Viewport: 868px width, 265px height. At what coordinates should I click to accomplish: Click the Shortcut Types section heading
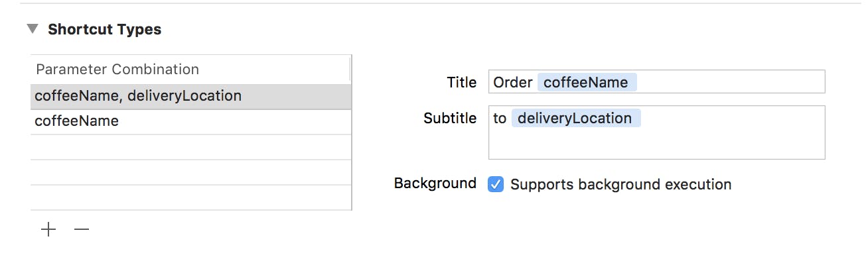[x=104, y=30]
